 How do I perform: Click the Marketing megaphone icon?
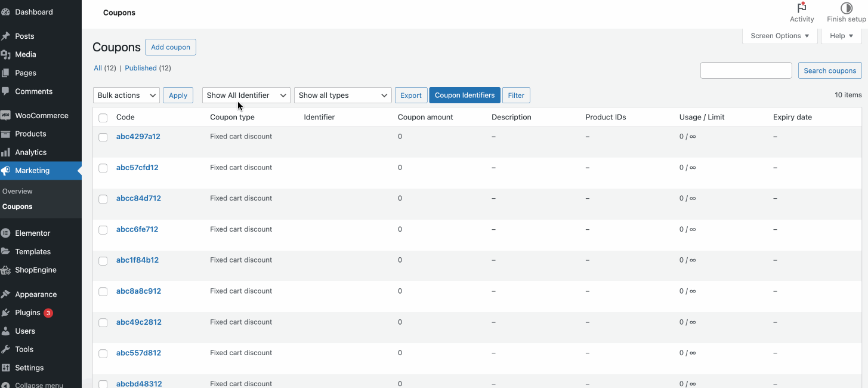click(x=5, y=171)
